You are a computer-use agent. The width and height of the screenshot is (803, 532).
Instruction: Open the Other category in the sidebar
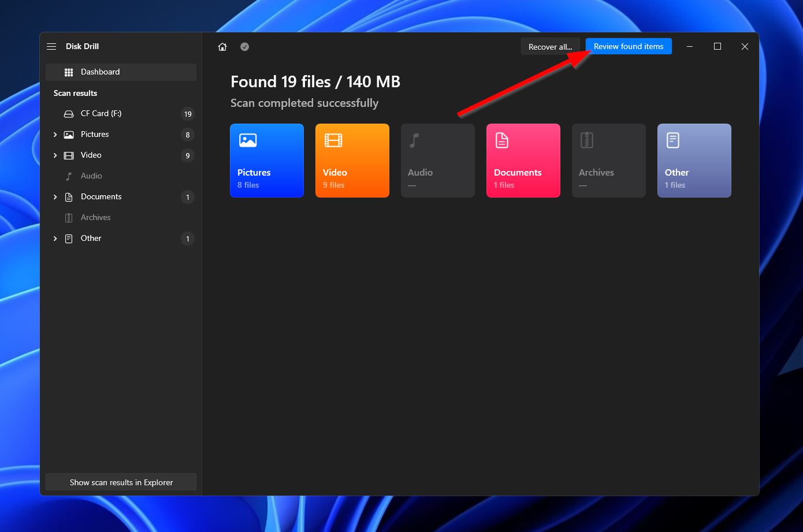(x=121, y=239)
